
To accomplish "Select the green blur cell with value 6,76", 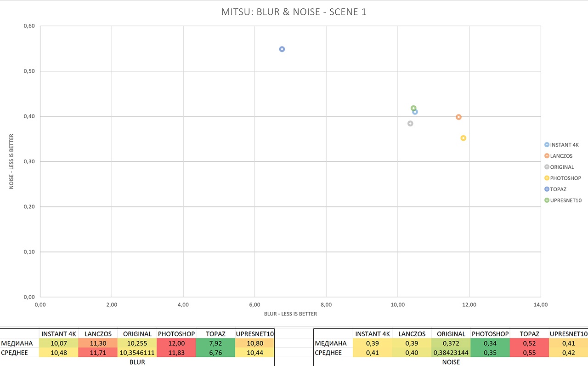I will coord(215,352).
